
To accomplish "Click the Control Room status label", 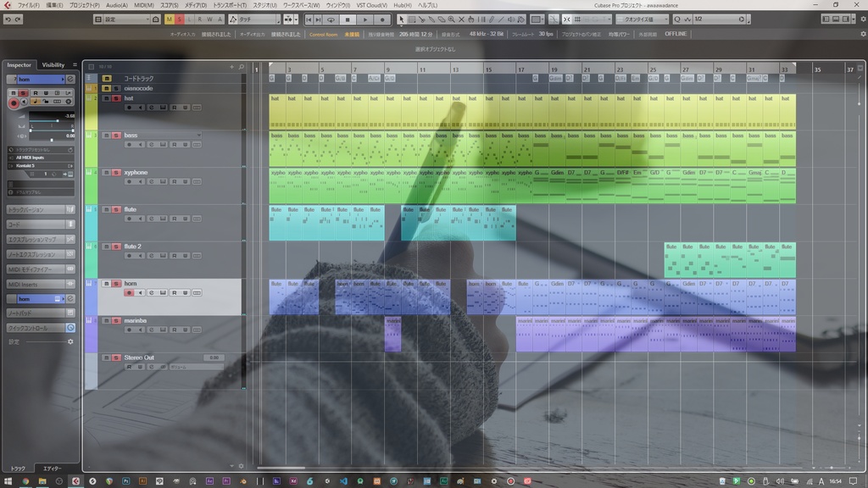I will coord(323,34).
